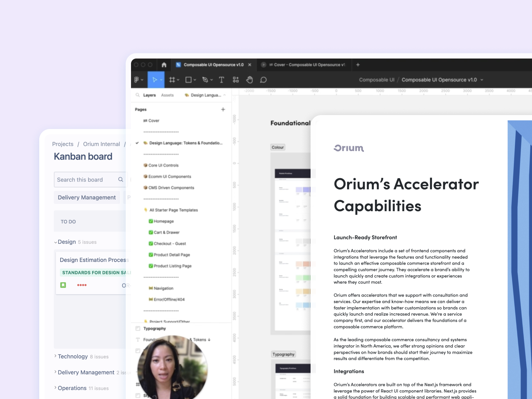Viewport: 532px width, 399px height.
Task: Click the red priority dots on the card
Action: [x=82, y=285]
